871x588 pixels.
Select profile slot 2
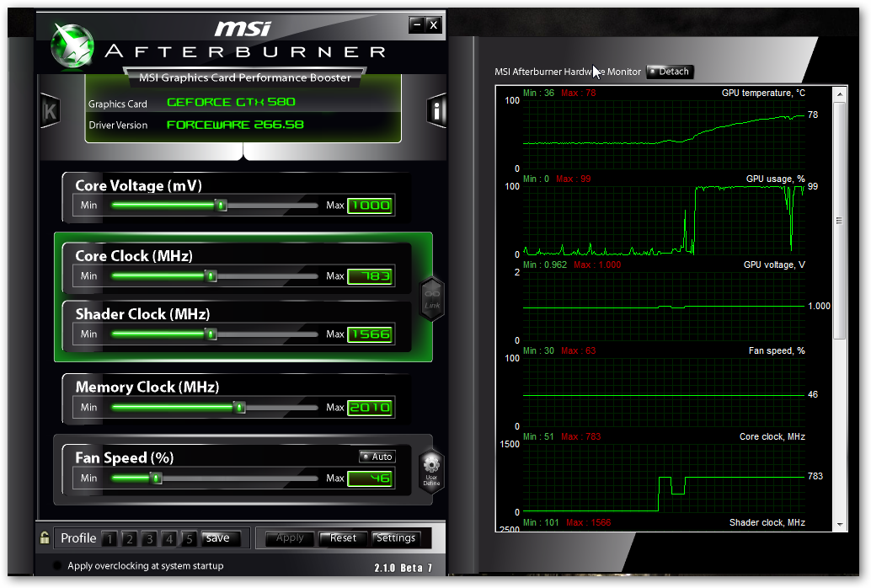click(130, 538)
